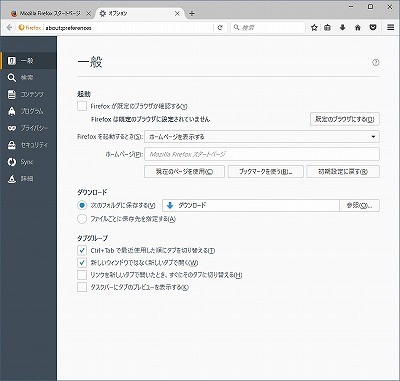Open the bookmarks list icon
This screenshot has width=400, height=381.
coord(328,28)
